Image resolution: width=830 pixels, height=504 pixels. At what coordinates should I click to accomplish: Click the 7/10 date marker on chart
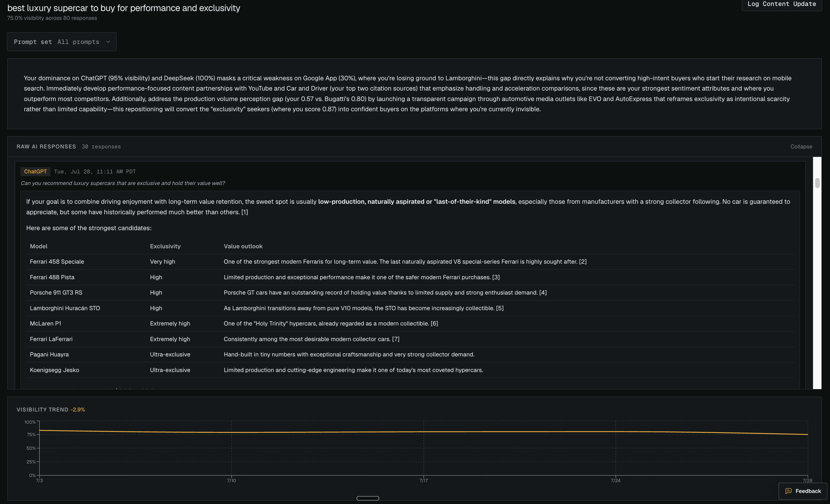(x=231, y=480)
